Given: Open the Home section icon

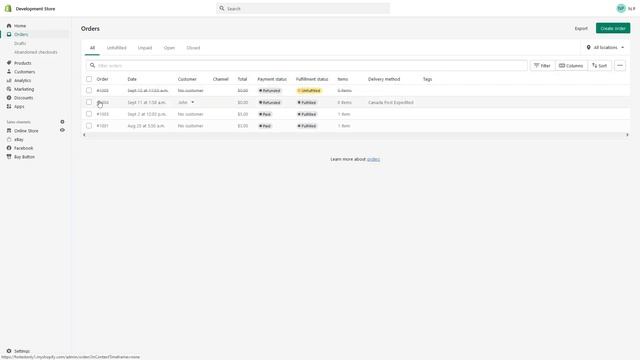Looking at the screenshot, I should 9,26.
